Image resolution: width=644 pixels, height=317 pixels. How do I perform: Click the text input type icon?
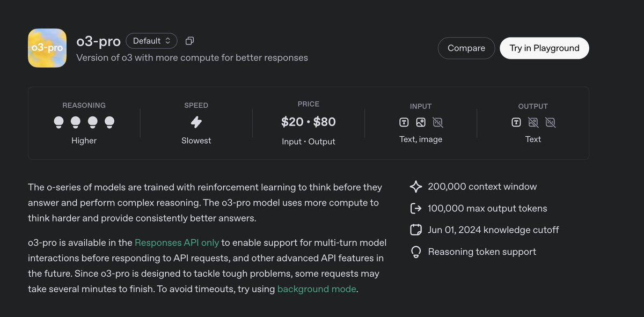(x=404, y=122)
